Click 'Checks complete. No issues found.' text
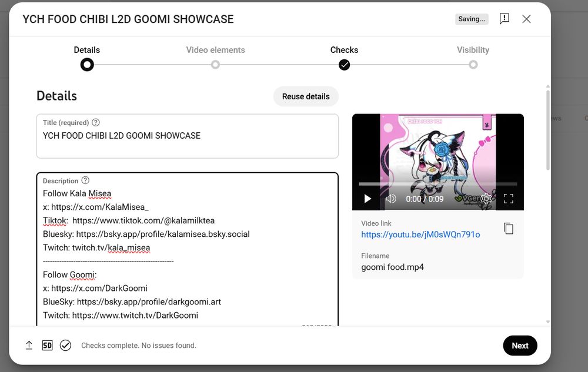This screenshot has width=588, height=372. click(x=139, y=346)
